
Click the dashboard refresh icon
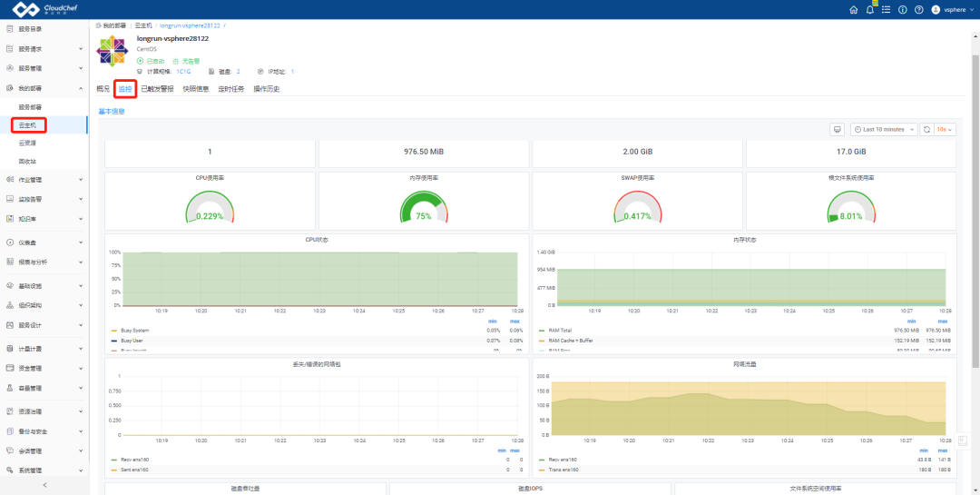coord(926,130)
